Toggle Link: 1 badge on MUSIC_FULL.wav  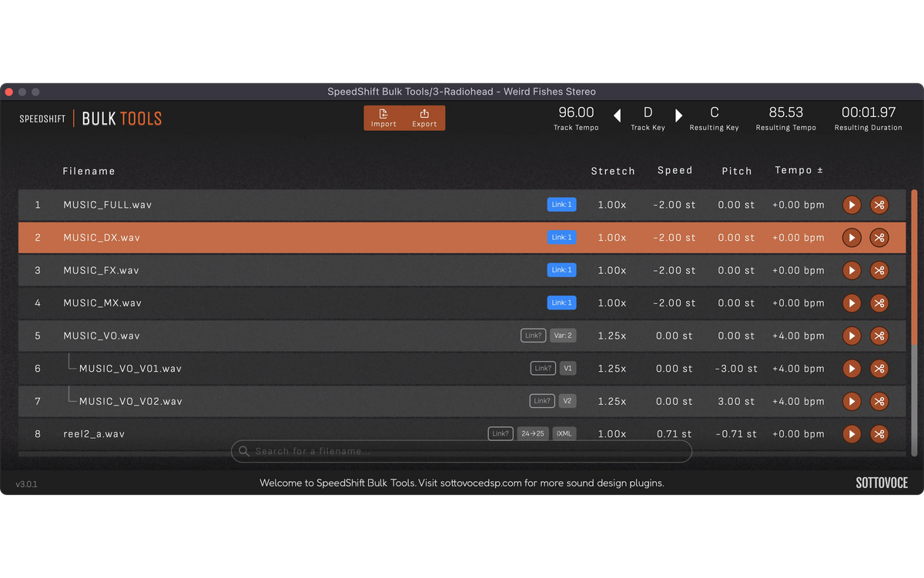(561, 205)
